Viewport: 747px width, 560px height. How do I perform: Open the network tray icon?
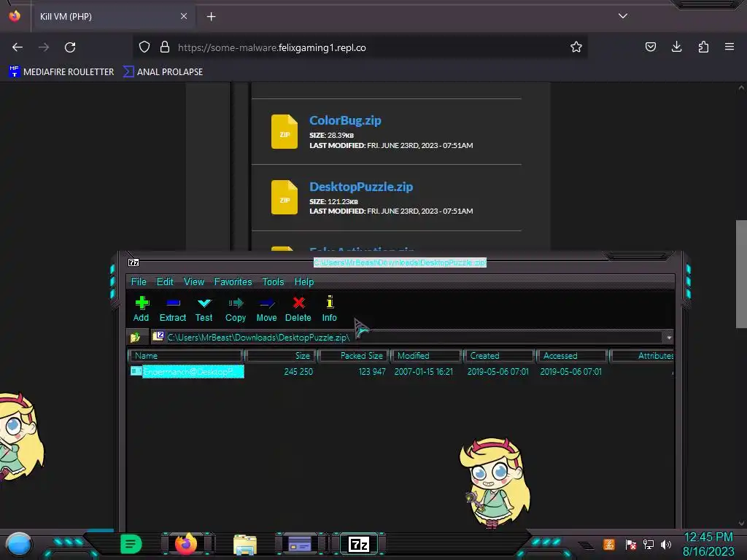pyautogui.click(x=648, y=544)
